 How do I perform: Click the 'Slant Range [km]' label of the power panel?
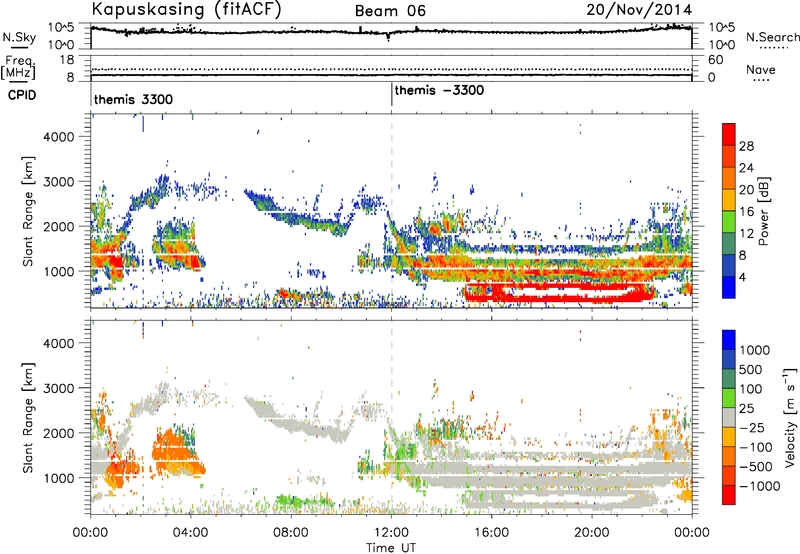[x=28, y=212]
